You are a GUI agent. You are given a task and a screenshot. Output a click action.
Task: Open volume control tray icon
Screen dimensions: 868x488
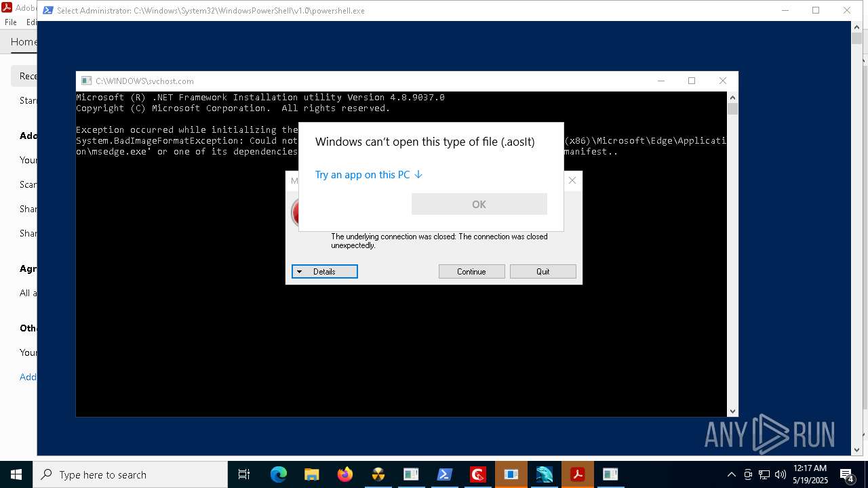pyautogui.click(x=781, y=474)
